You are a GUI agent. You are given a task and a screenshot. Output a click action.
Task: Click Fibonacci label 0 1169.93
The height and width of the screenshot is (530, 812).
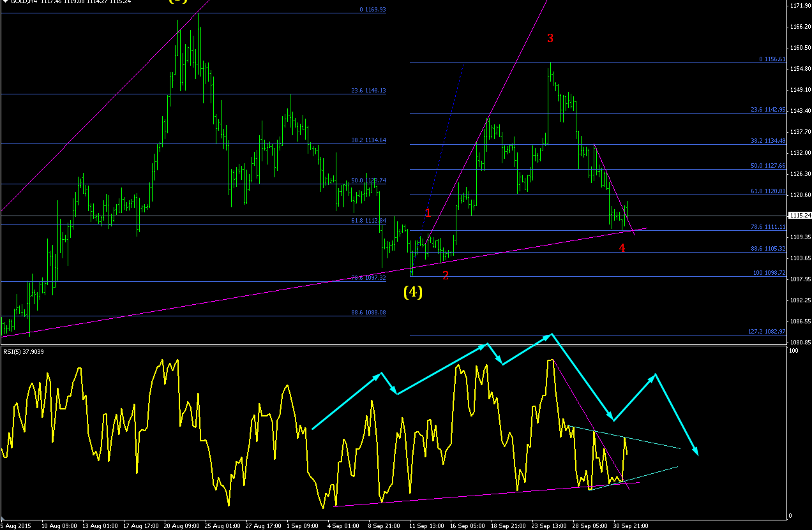click(373, 10)
